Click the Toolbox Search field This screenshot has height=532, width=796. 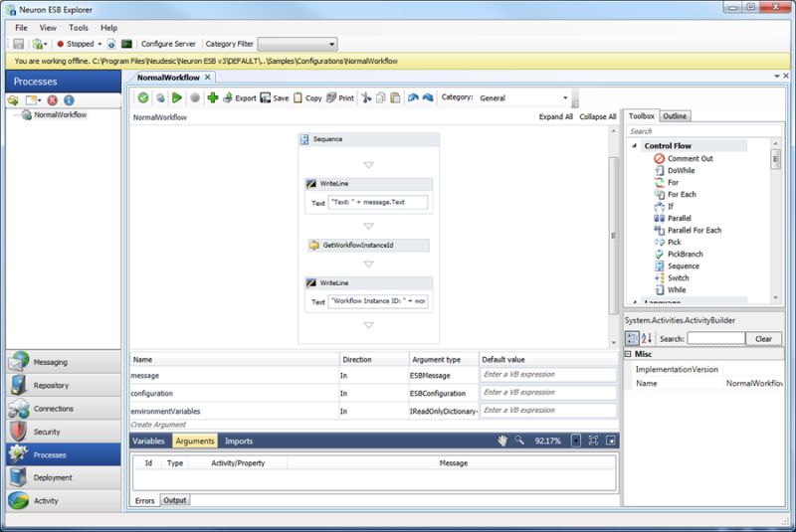(703, 131)
